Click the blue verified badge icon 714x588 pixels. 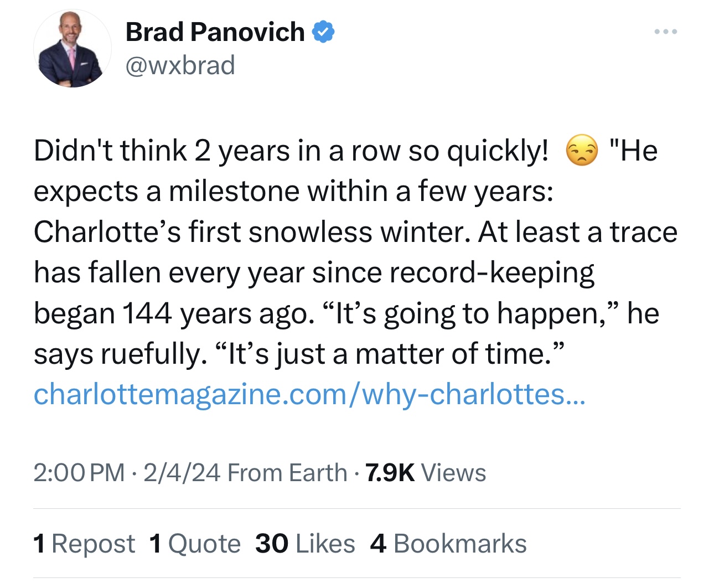point(324,32)
